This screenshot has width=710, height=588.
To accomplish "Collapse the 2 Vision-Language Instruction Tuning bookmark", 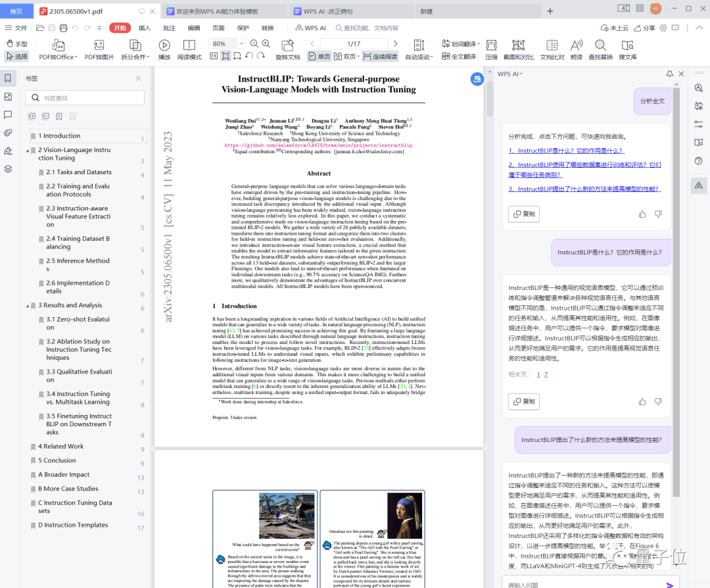I will (27, 151).
